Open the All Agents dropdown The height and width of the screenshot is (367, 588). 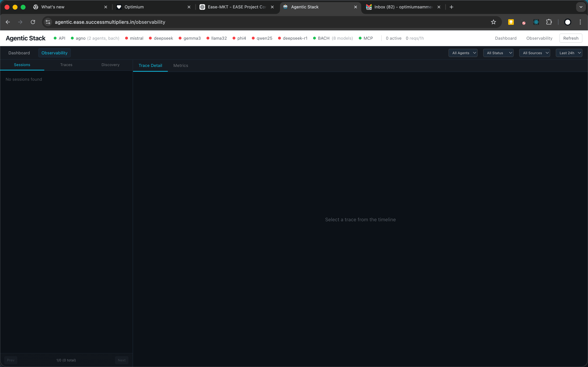point(463,53)
